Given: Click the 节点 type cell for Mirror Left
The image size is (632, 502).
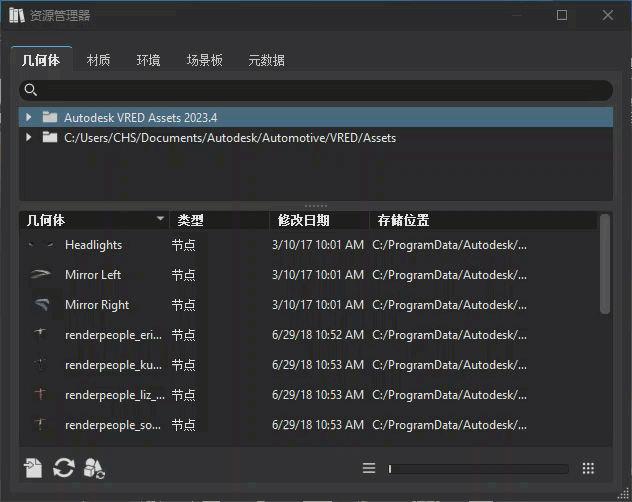Looking at the screenshot, I should click(x=183, y=275).
